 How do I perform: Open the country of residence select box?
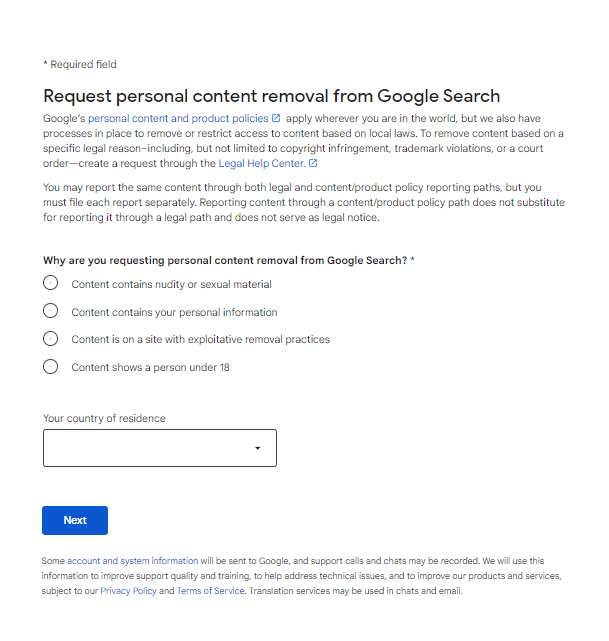pos(160,448)
